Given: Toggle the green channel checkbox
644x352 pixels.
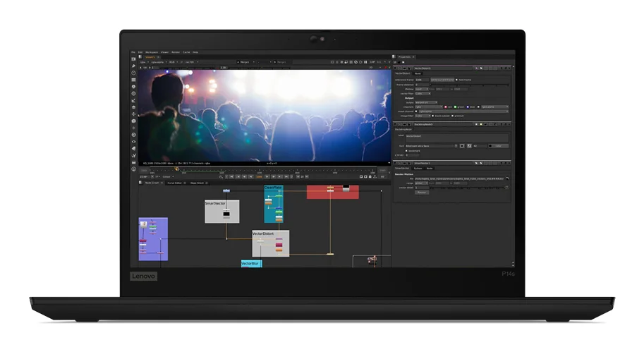Looking at the screenshot, I should [x=455, y=107].
